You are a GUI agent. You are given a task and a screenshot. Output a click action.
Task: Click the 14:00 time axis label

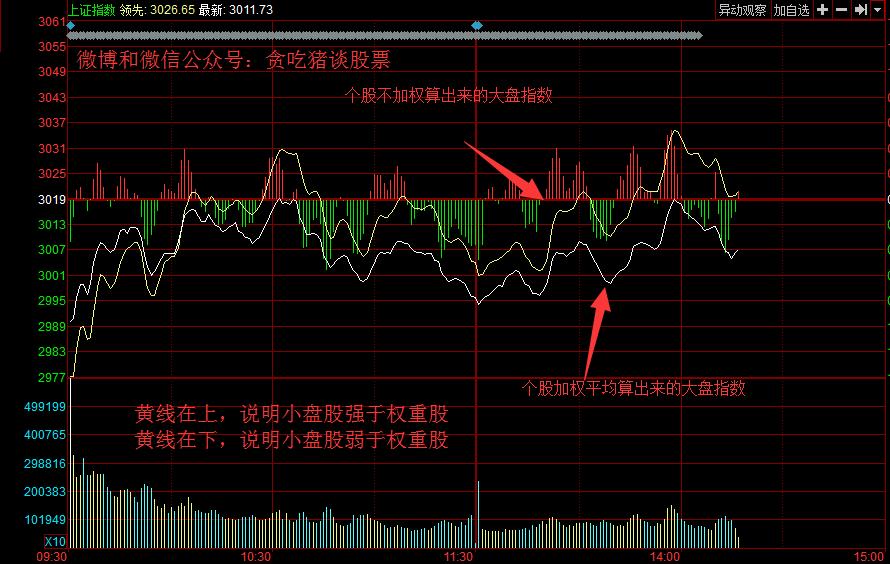click(x=665, y=557)
